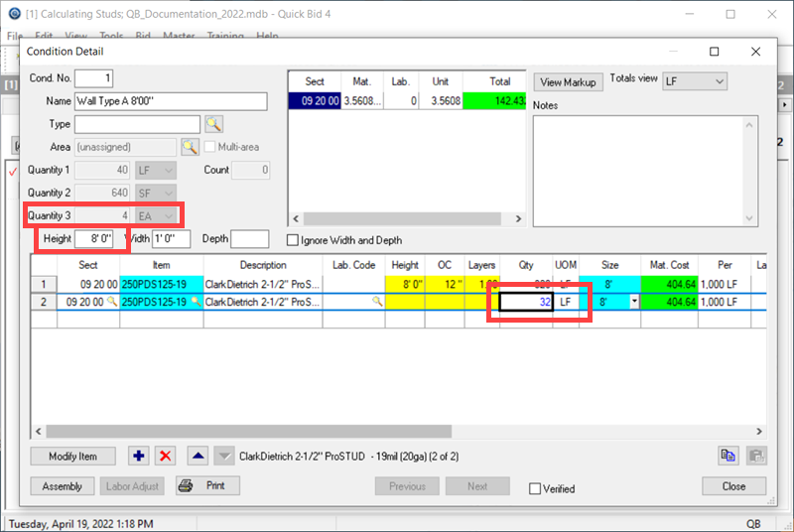Click the Name field 'Wall Type A 8'00"'
This screenshot has height=532, width=794.
[171, 101]
